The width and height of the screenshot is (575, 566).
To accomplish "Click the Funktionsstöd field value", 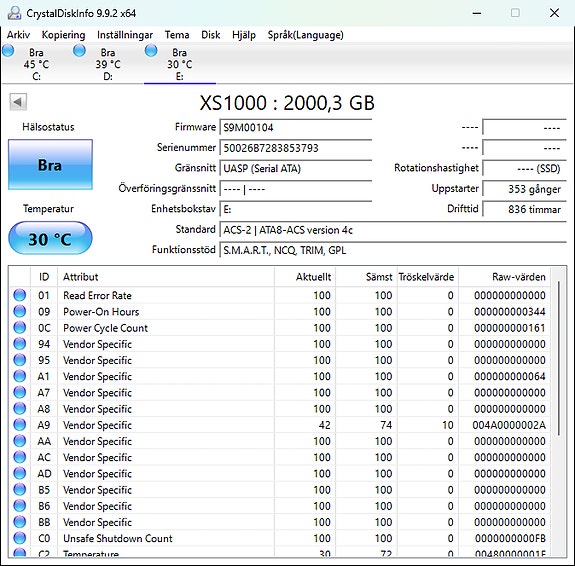I will coord(393,250).
